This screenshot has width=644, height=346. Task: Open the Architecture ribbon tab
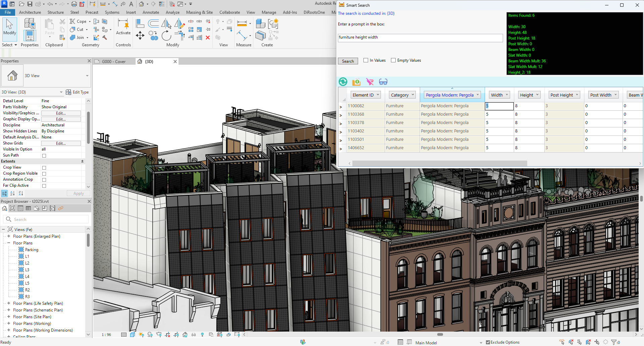click(30, 12)
